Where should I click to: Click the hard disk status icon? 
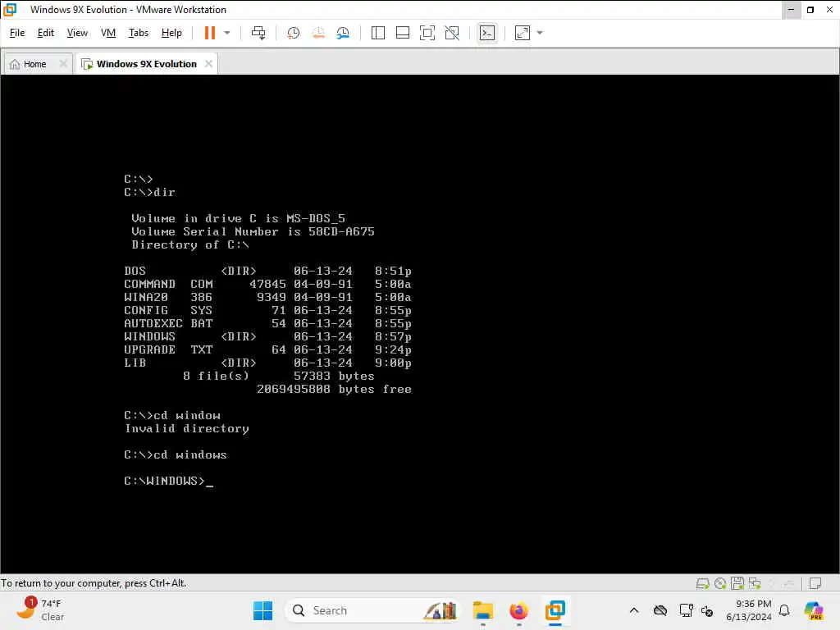[x=703, y=583]
